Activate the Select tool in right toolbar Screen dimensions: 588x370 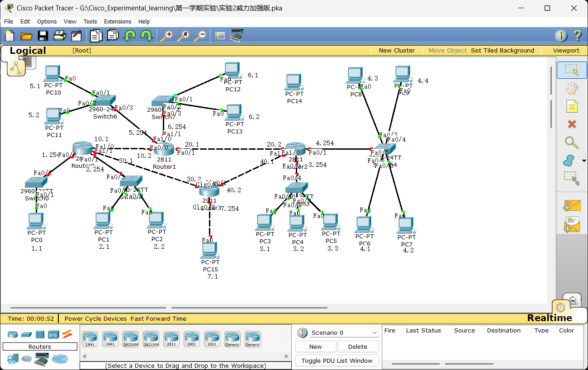click(572, 70)
